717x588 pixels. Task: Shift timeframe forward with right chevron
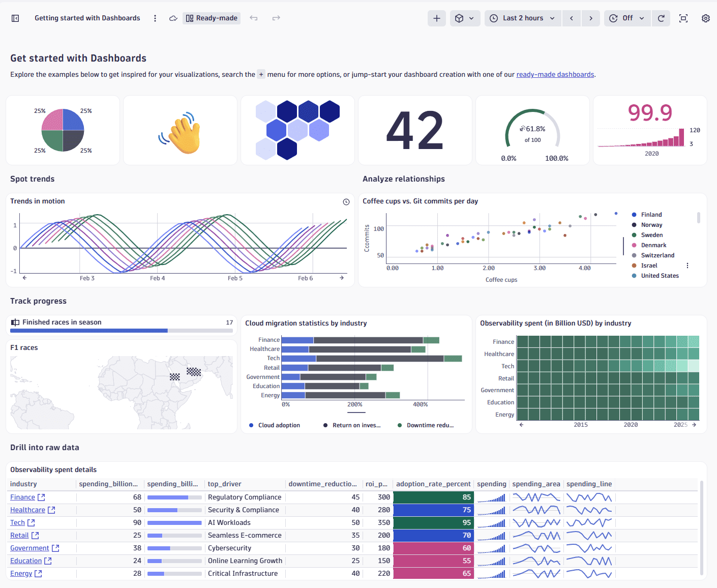[591, 18]
